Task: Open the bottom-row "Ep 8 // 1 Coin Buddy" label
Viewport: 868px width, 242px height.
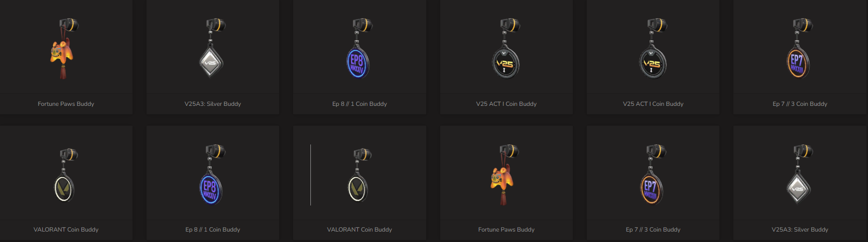Action: click(x=212, y=229)
